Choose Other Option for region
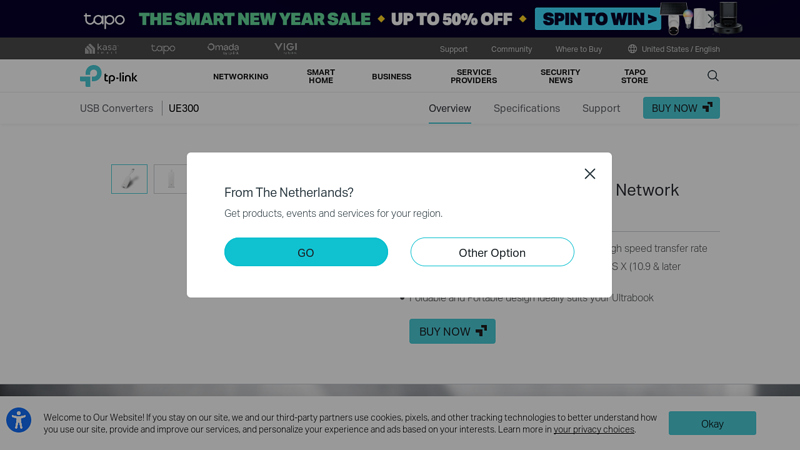Image resolution: width=800 pixels, height=450 pixels. point(492,252)
